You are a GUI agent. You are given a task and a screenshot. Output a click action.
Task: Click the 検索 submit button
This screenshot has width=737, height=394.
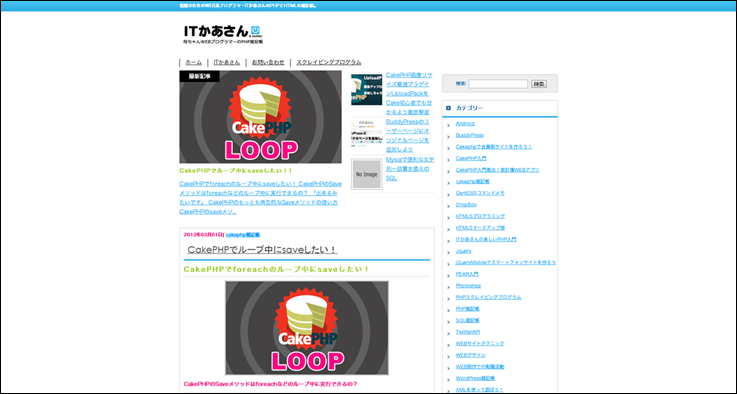tap(539, 84)
